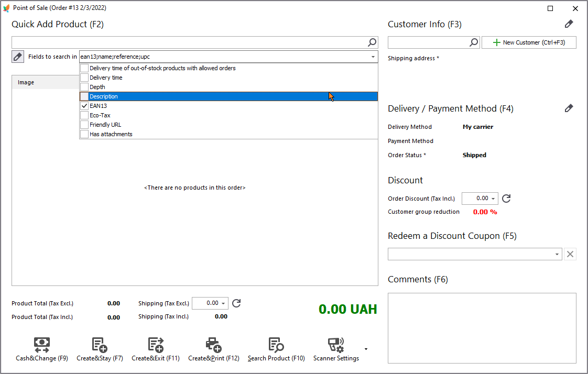Click the Create&Stay (F7) icon
This screenshot has height=374, width=588.
100,345
